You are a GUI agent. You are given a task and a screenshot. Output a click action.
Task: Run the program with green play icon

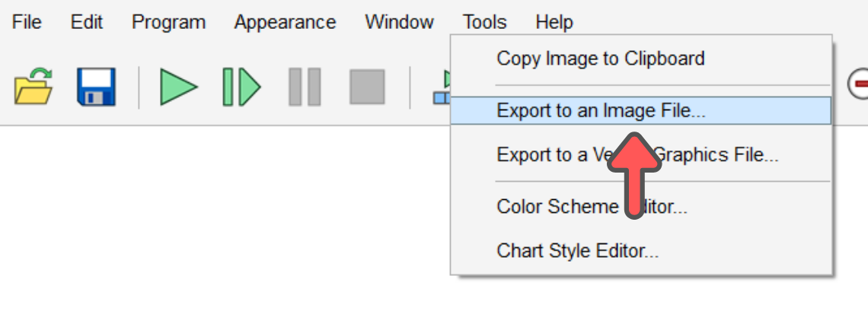pos(179,87)
